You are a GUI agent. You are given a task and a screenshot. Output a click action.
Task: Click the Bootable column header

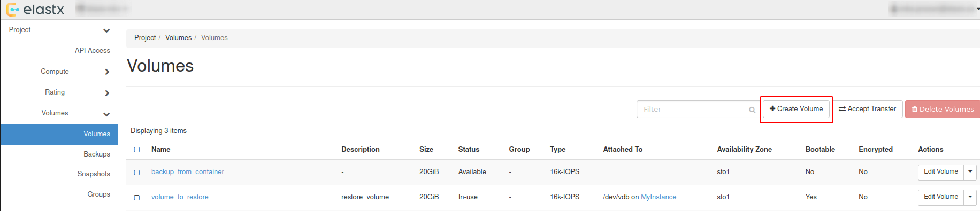(820, 150)
